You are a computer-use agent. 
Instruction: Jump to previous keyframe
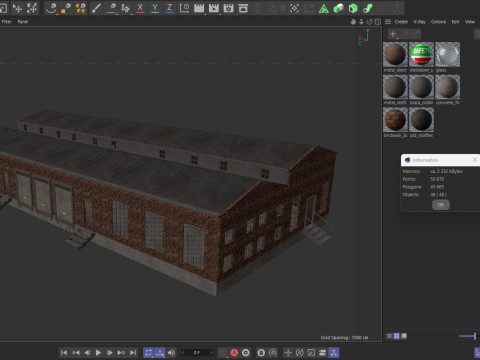(76, 352)
